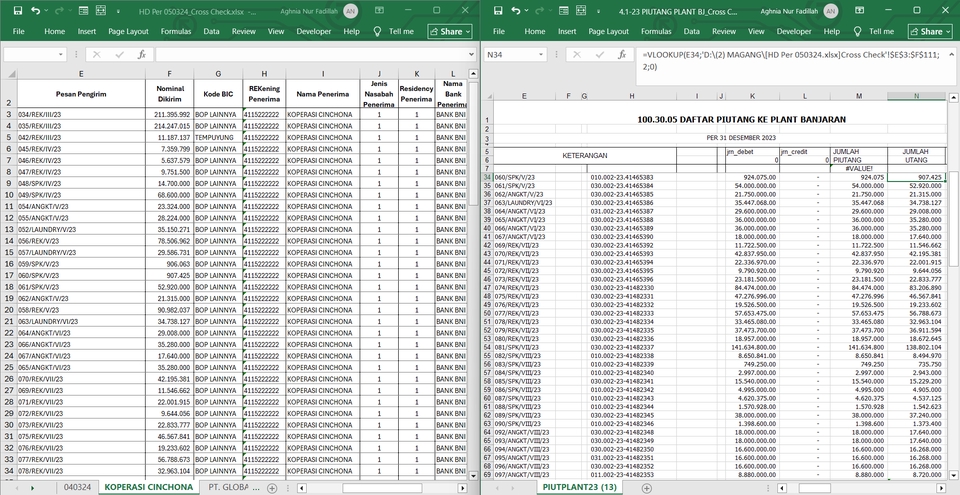The height and width of the screenshot is (495, 960).
Task: Click the formula Cancel X icon in the PIUTANG PLANT BJ window
Action: (577, 55)
